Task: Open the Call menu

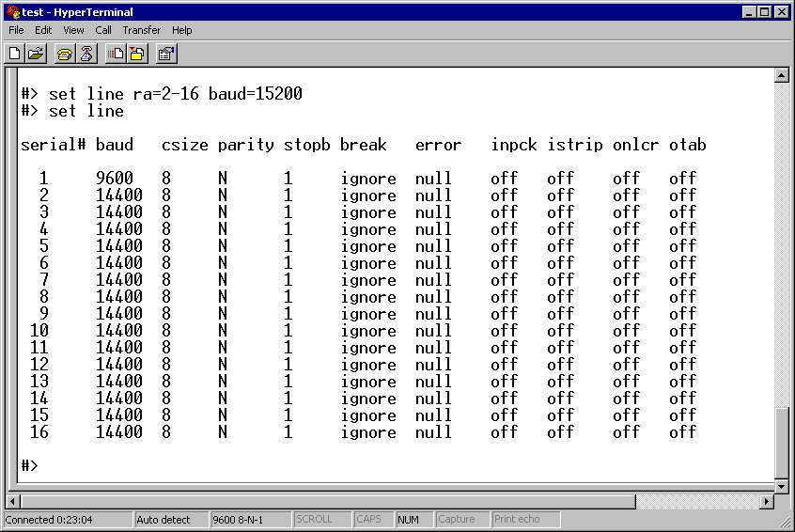Action: pyautogui.click(x=103, y=30)
